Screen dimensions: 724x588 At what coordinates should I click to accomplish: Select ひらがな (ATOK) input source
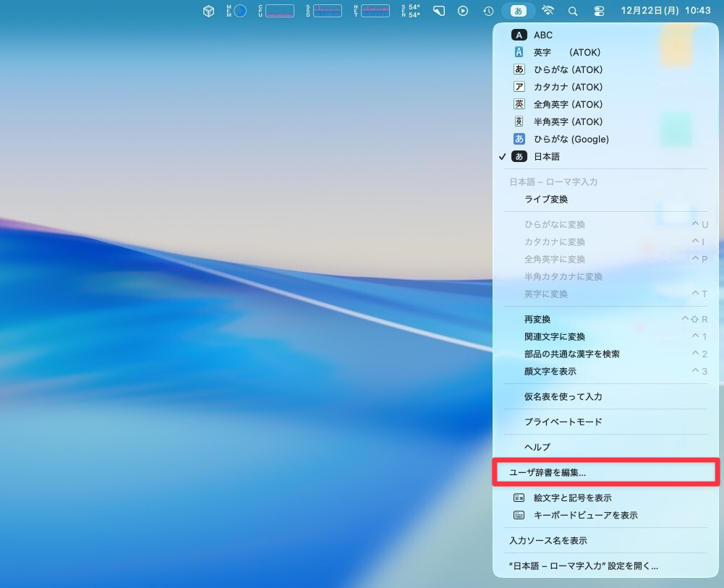tap(606, 69)
